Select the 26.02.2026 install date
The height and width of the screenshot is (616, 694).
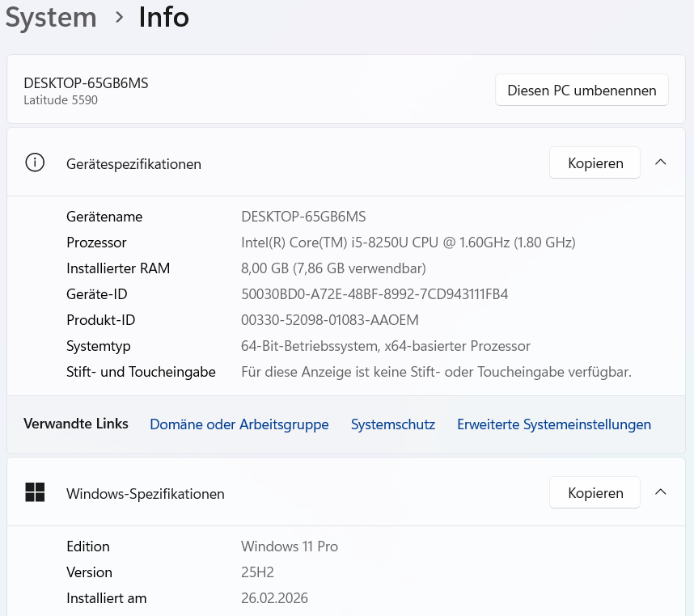tap(274, 598)
